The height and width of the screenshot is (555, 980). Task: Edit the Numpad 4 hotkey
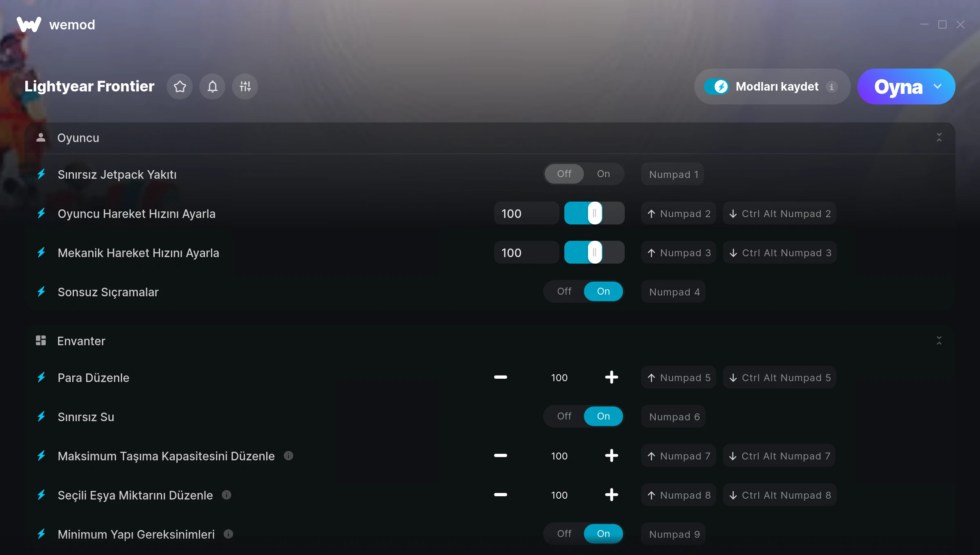(x=674, y=292)
